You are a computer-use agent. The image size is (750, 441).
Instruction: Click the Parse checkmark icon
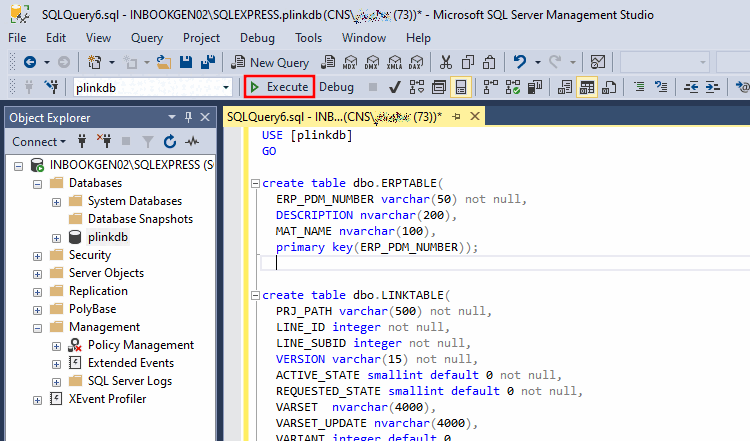coord(395,88)
